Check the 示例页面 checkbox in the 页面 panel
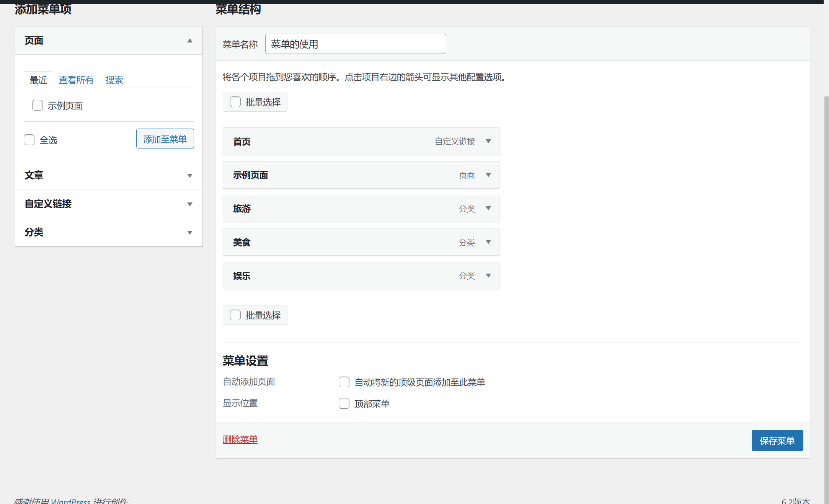The height and width of the screenshot is (504, 829). [38, 105]
